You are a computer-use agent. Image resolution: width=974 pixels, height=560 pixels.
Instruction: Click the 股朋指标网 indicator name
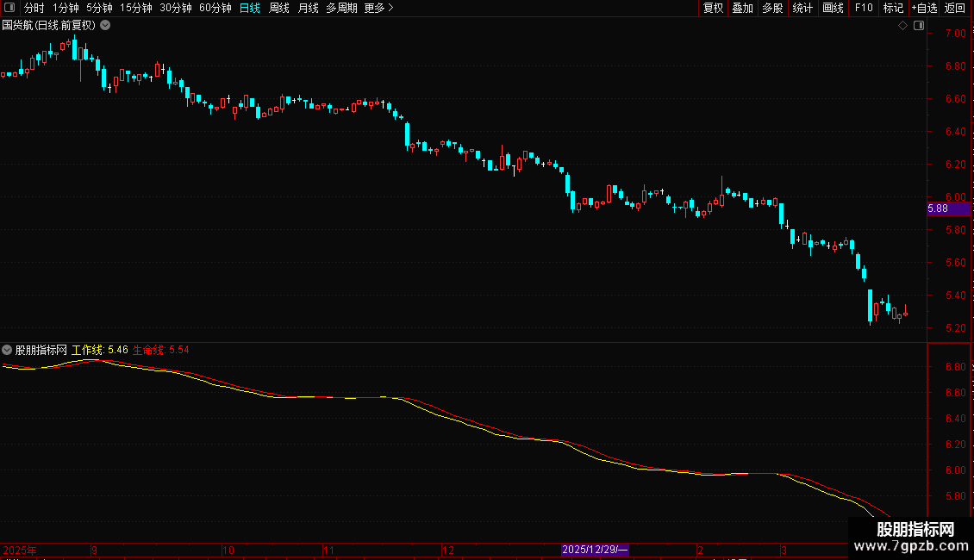41,350
